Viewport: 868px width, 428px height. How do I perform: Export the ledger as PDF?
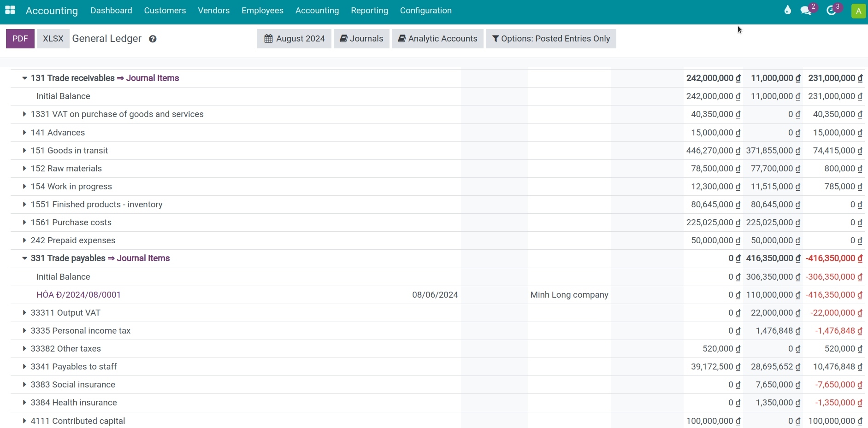[x=20, y=39]
